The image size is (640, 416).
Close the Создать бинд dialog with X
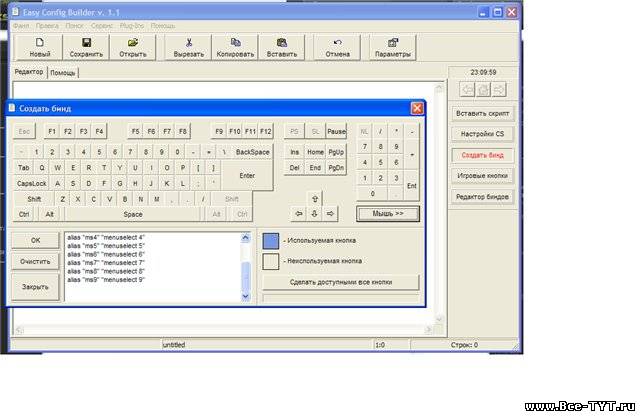click(x=417, y=109)
